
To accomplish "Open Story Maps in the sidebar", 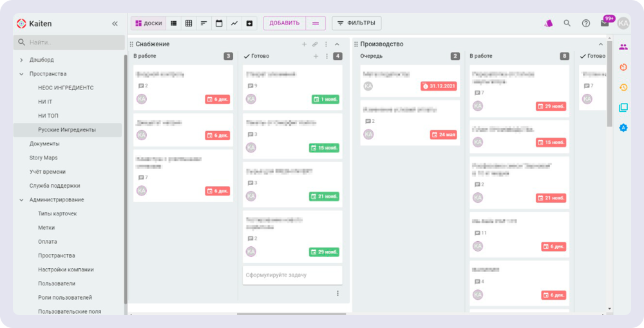I will [x=43, y=158].
